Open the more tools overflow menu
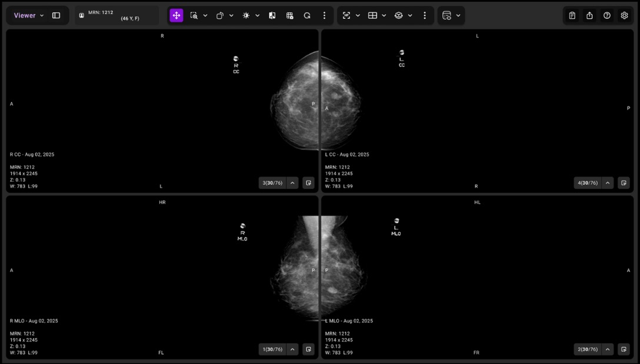 coord(324,15)
